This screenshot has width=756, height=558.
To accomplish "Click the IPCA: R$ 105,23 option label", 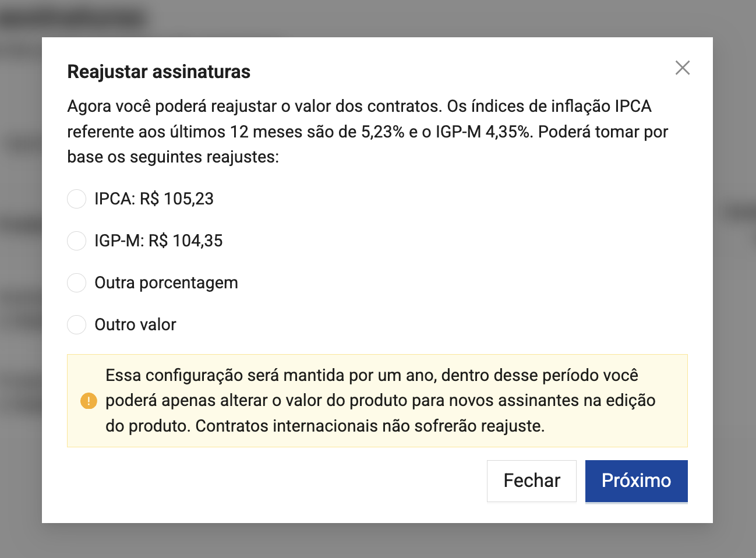I will tap(154, 199).
